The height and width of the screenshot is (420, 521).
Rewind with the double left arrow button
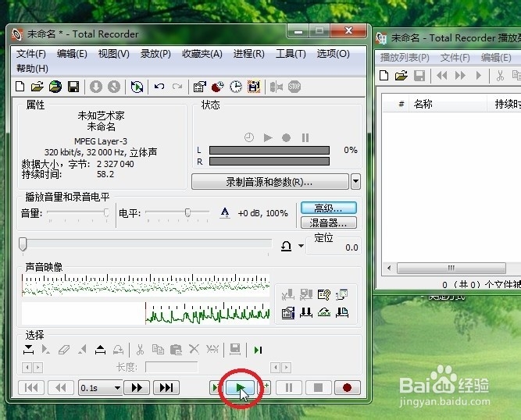61,387
